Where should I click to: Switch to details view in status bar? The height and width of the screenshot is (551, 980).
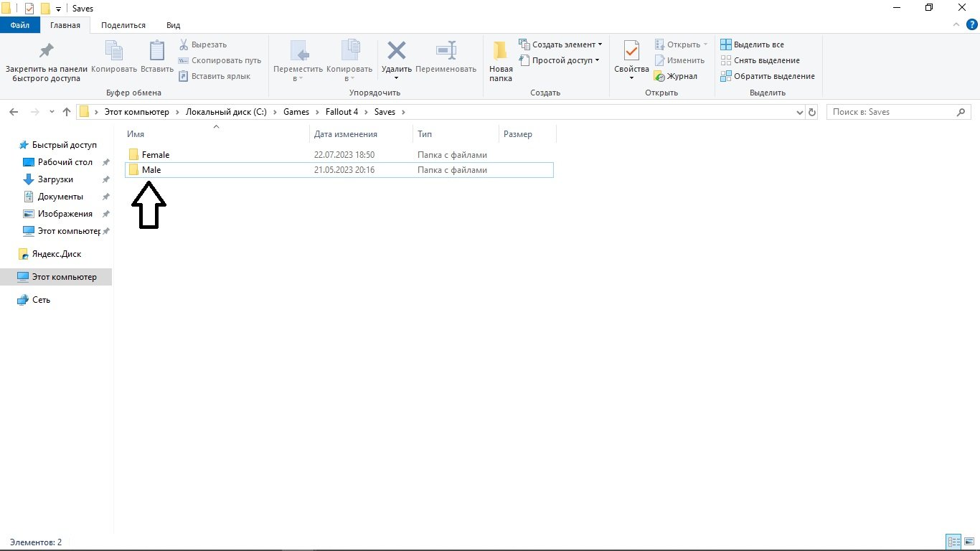point(953,542)
